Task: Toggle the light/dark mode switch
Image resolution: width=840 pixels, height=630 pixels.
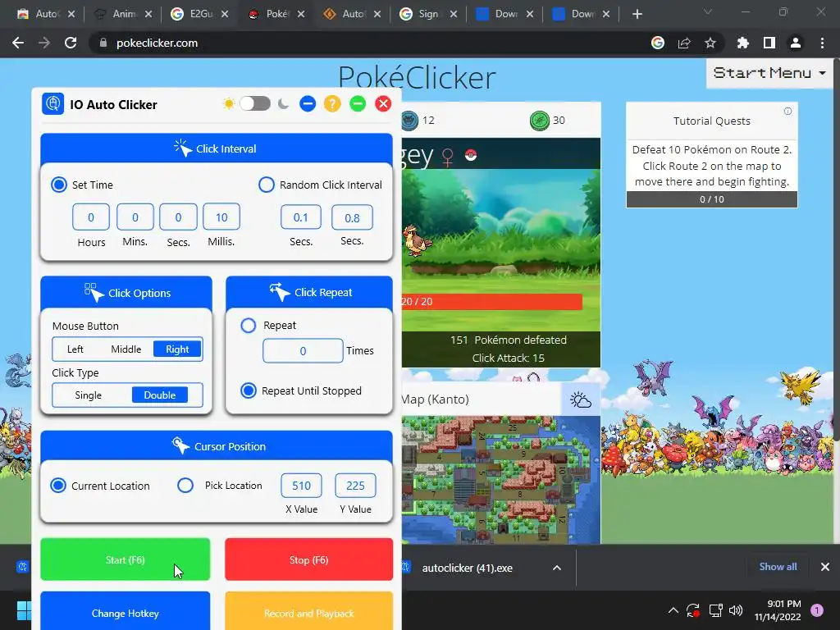Action: pos(255,103)
